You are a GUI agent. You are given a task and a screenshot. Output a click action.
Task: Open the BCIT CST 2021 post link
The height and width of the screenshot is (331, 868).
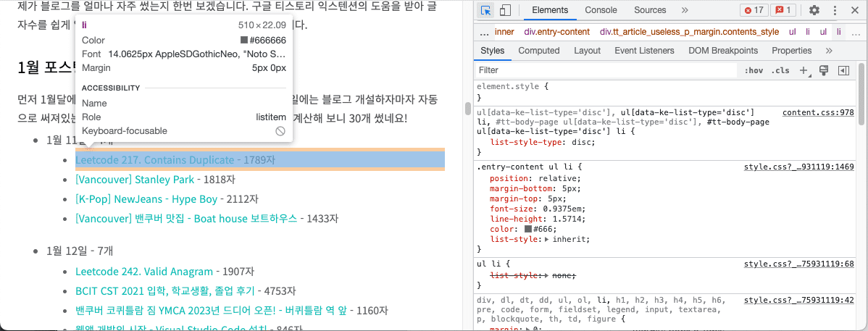pyautogui.click(x=165, y=291)
